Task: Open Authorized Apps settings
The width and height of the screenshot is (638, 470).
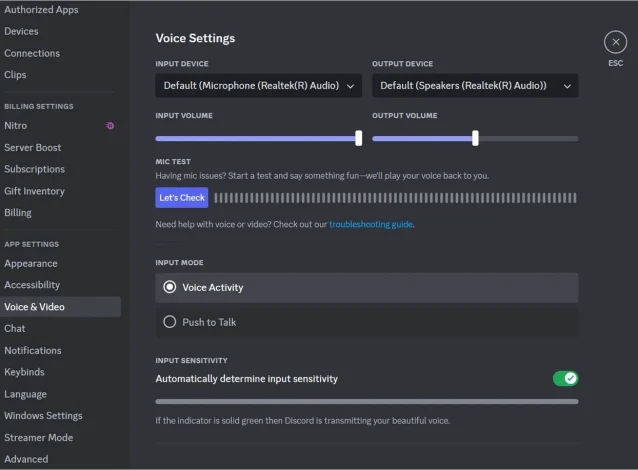Action: [x=41, y=10]
